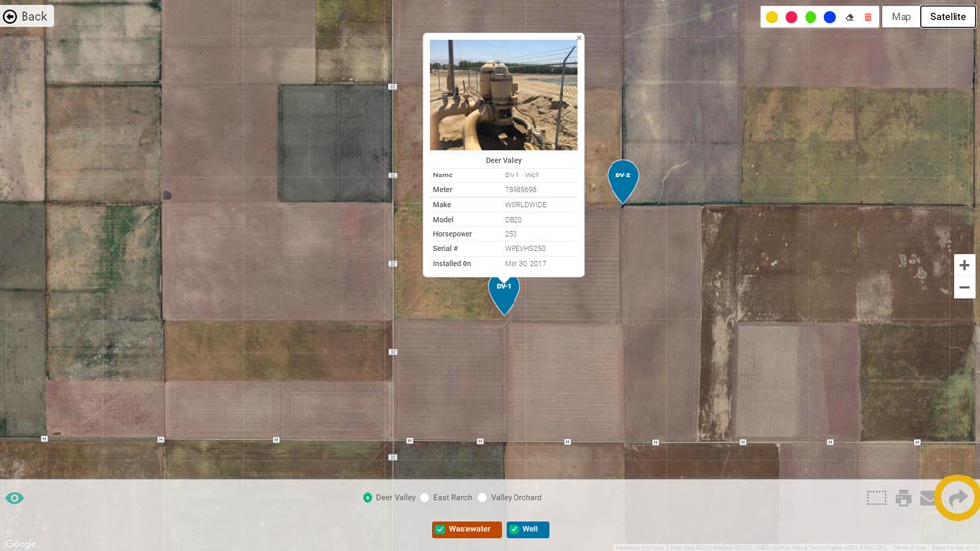980x551 pixels.
Task: Activate the dashed rectangle selection tool
Action: (x=876, y=498)
